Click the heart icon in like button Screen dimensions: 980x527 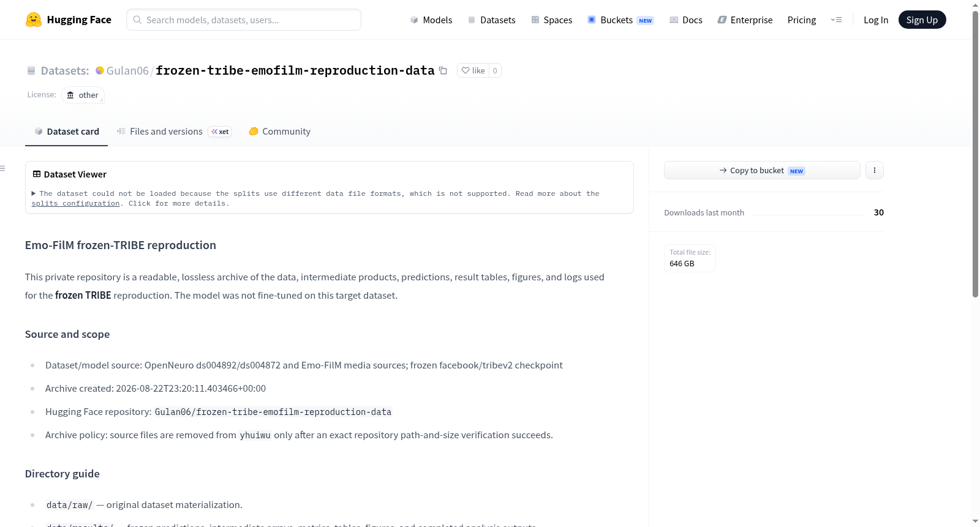tap(466, 70)
